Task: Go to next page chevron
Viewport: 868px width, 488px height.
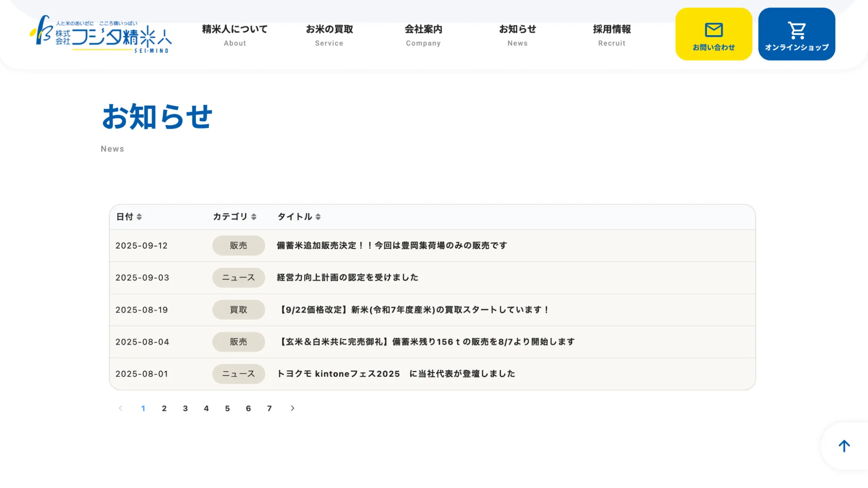Action: tap(292, 408)
